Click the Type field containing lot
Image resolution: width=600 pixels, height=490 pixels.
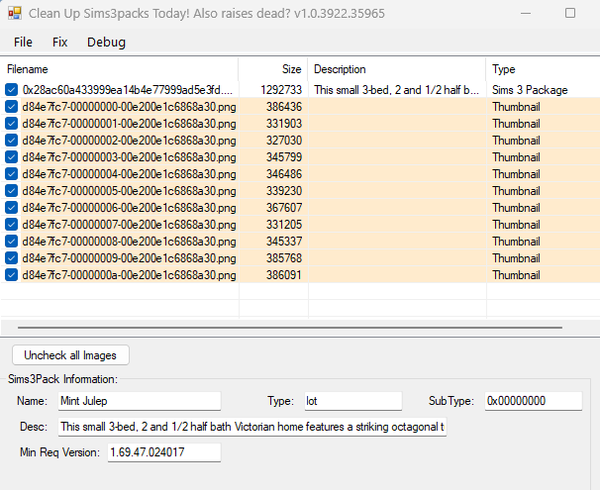click(353, 401)
